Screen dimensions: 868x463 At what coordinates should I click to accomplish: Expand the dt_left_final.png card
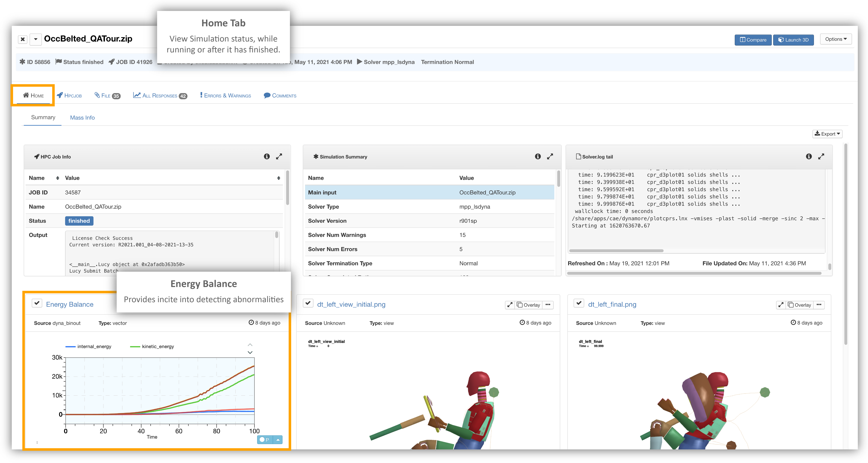tap(781, 305)
